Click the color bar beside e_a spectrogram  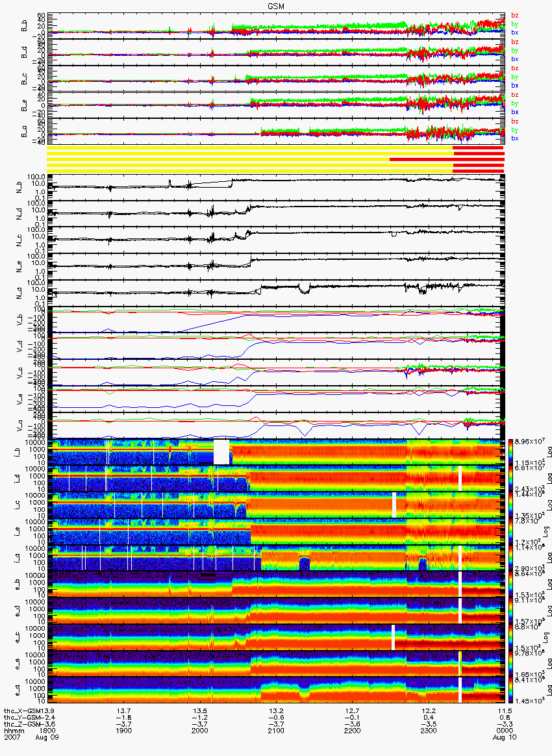(510, 691)
